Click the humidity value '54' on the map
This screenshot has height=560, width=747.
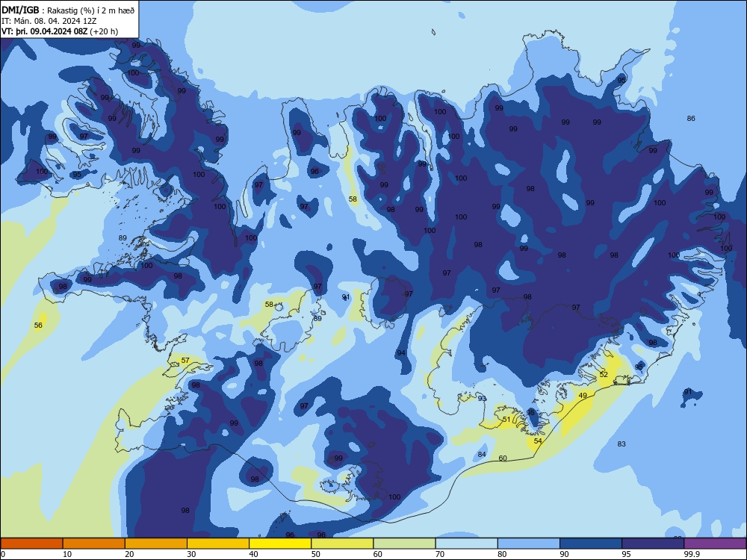tap(538, 441)
